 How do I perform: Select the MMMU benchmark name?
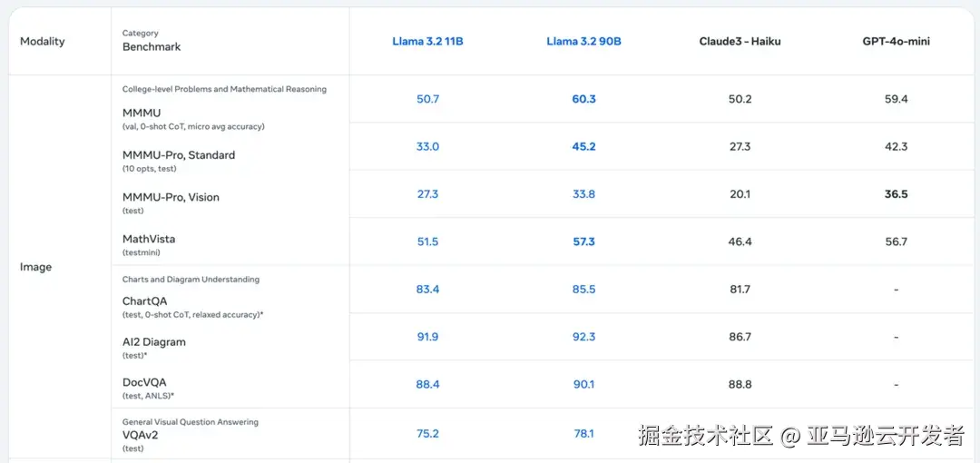click(142, 113)
